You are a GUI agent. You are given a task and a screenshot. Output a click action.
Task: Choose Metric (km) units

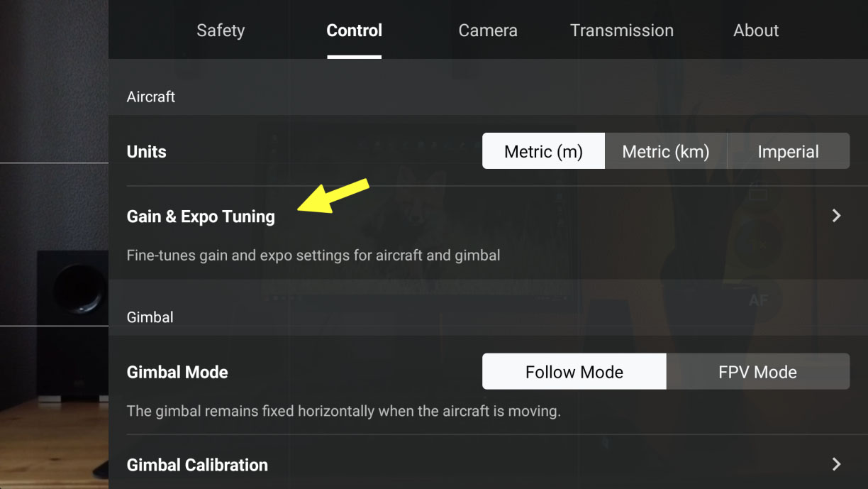point(666,151)
